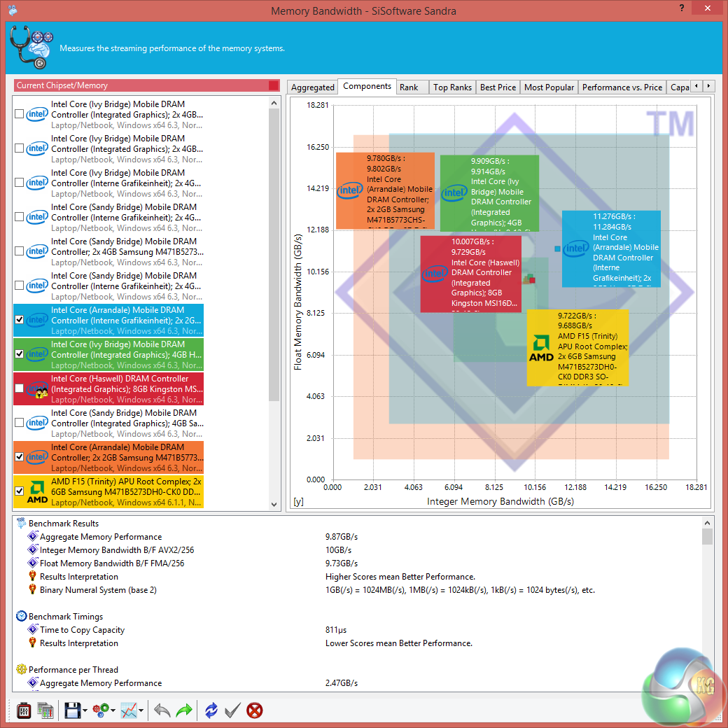This screenshot has width=728, height=728.
Task: Toggle red Haswell 8GB Kingston checkbox
Action: tap(19, 388)
